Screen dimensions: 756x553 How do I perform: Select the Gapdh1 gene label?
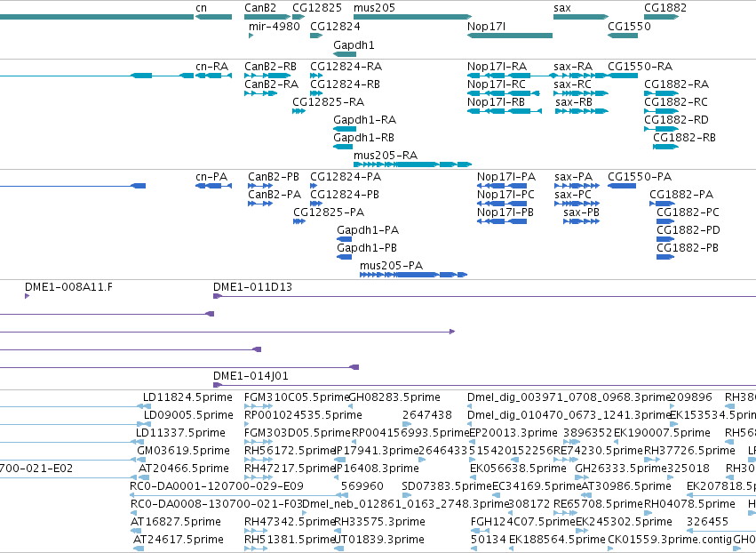(x=354, y=44)
